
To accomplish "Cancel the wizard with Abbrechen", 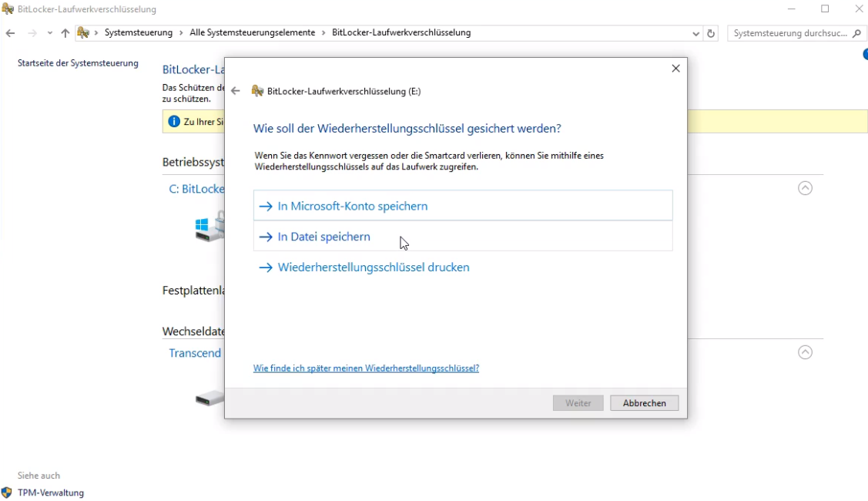I will pos(644,403).
